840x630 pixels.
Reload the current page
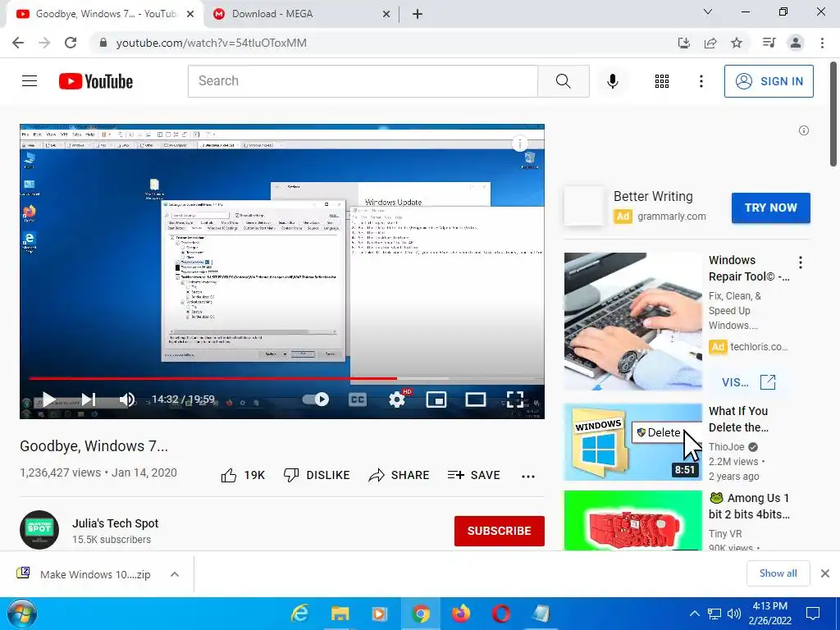click(71, 43)
